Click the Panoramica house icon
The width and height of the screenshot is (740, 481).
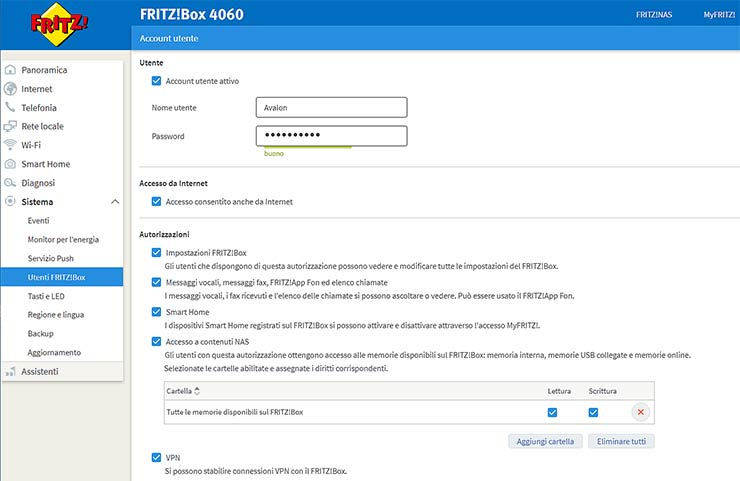10,70
